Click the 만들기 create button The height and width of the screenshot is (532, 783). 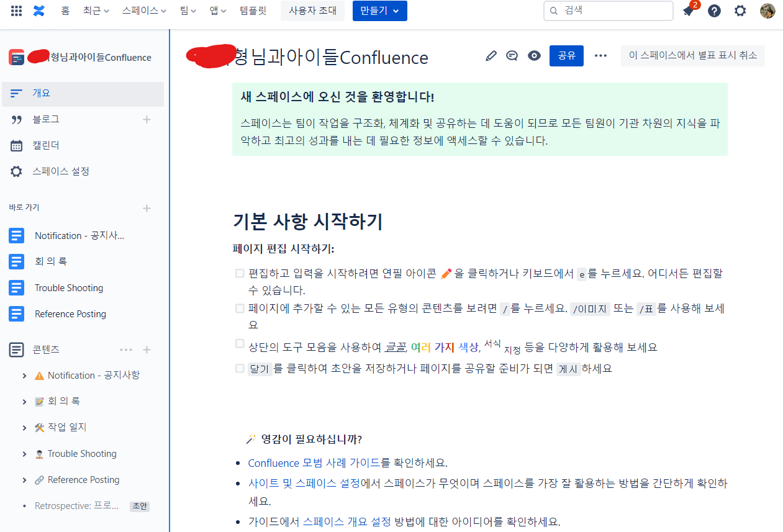pos(380,11)
